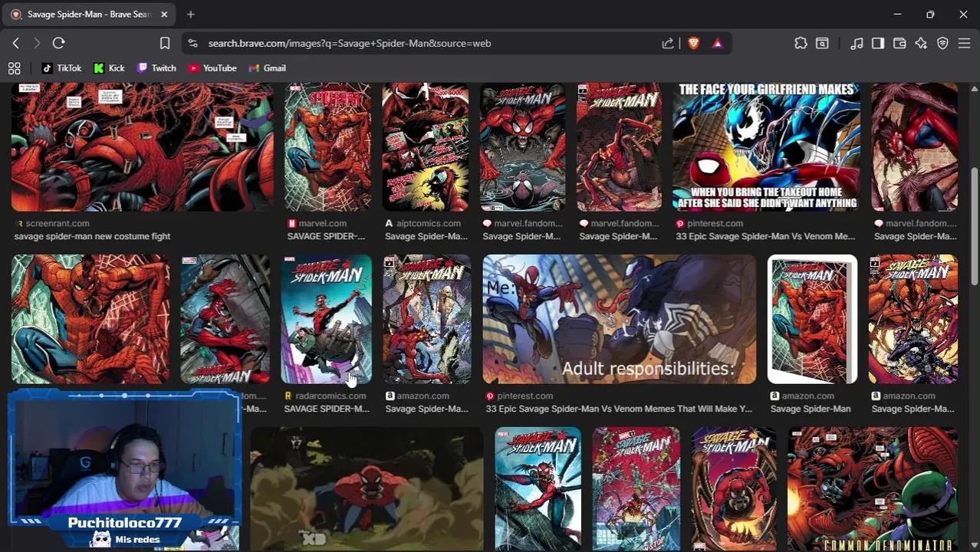Close the Savage Spider-Man tab
Screen dimensions: 980x552
pyautogui.click(x=163, y=14)
